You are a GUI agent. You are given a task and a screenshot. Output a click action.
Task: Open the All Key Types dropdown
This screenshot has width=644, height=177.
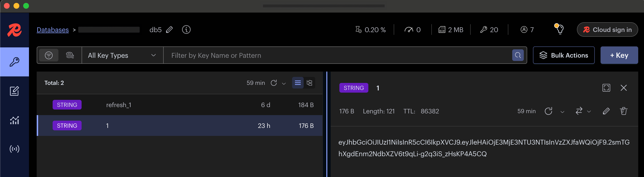tap(123, 55)
